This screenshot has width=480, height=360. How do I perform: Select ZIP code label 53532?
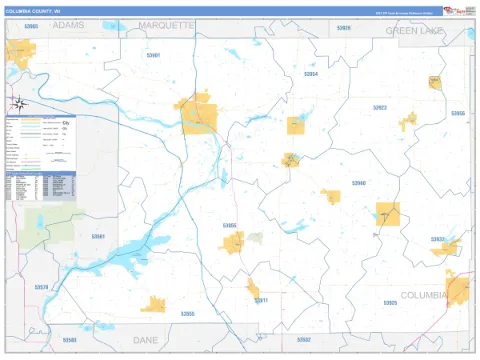(x=304, y=340)
